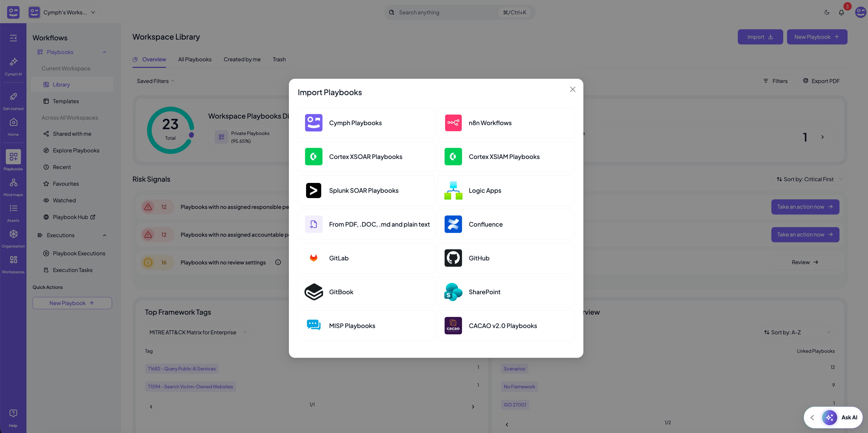Screen dimensions: 868x433
Task: Select the GitLab fox icon
Action: [313, 258]
